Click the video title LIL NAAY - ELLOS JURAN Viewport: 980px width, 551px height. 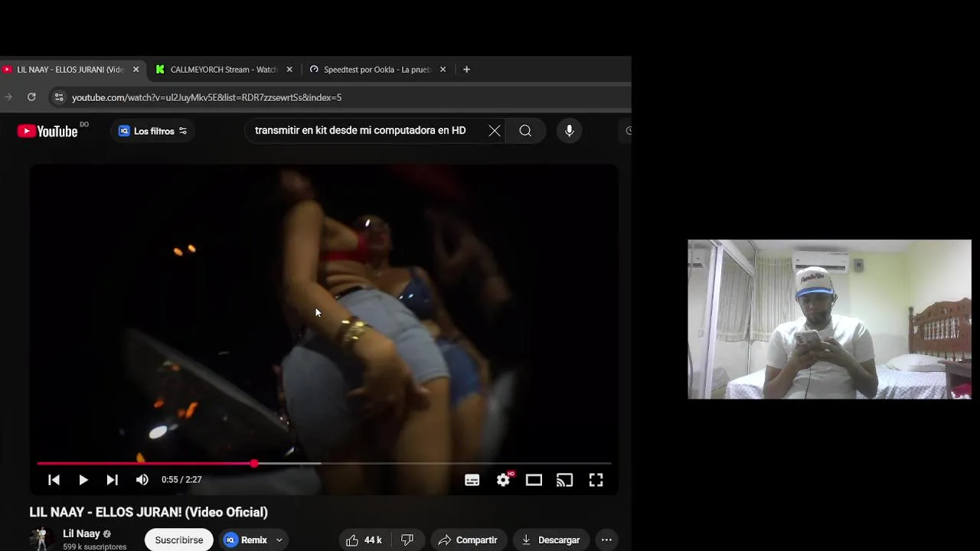point(149,512)
